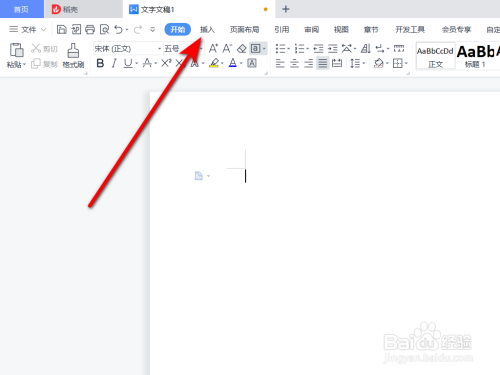Toggle Bold formatting
The height and width of the screenshot is (375, 500).
(100, 63)
